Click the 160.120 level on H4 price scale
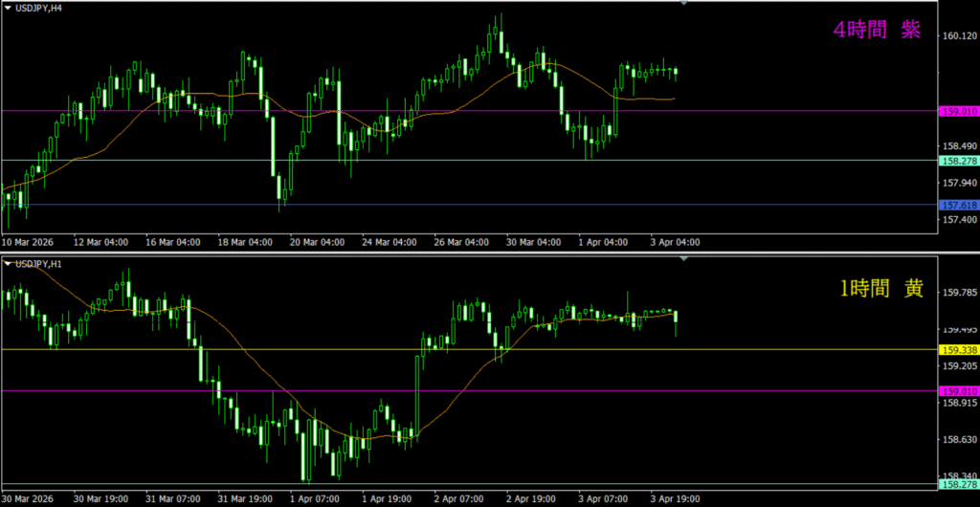The width and height of the screenshot is (980, 507). 958,36
